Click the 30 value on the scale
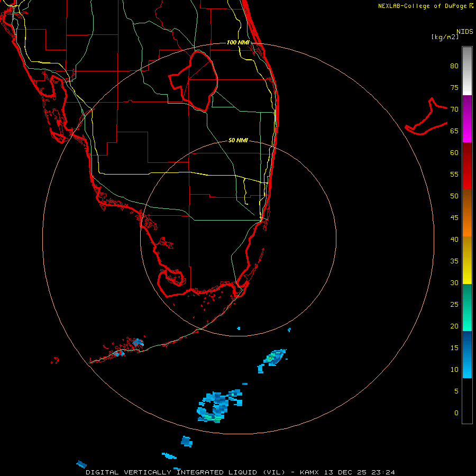Screen dimensions: 476x476 pyautogui.click(x=454, y=282)
